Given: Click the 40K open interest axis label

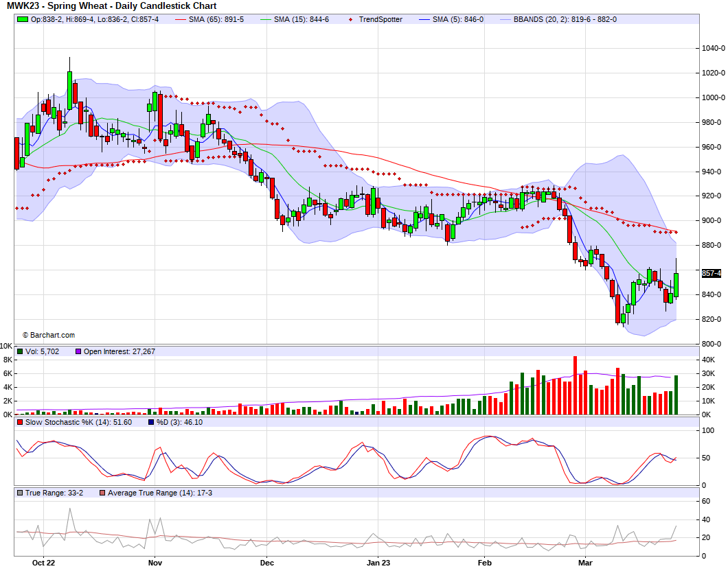Looking at the screenshot, I should (x=709, y=360).
